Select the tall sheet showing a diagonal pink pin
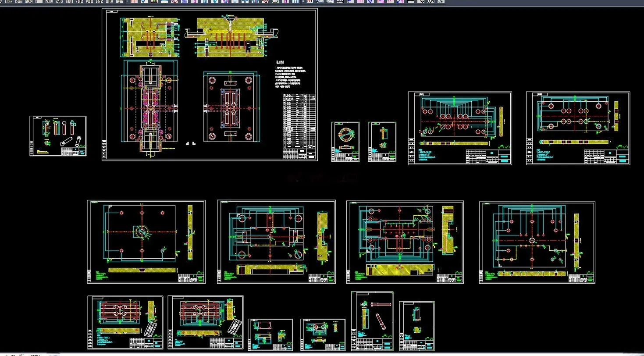 tap(372, 321)
